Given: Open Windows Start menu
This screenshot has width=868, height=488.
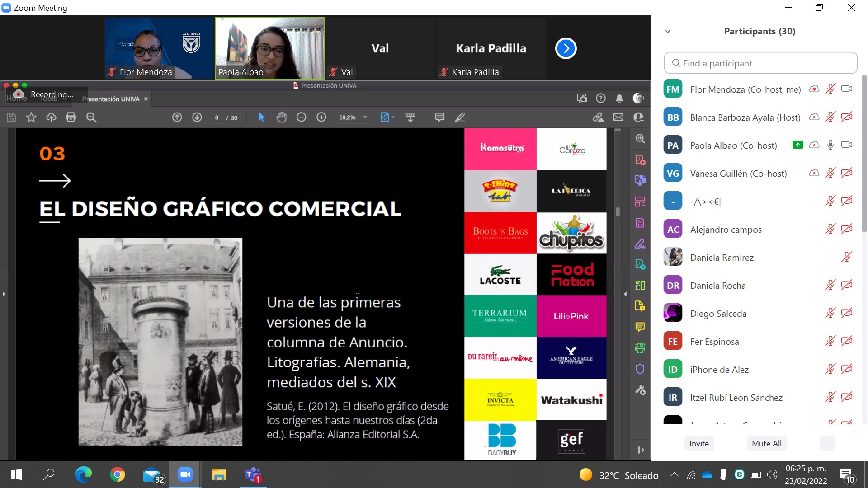Looking at the screenshot, I should [x=16, y=474].
